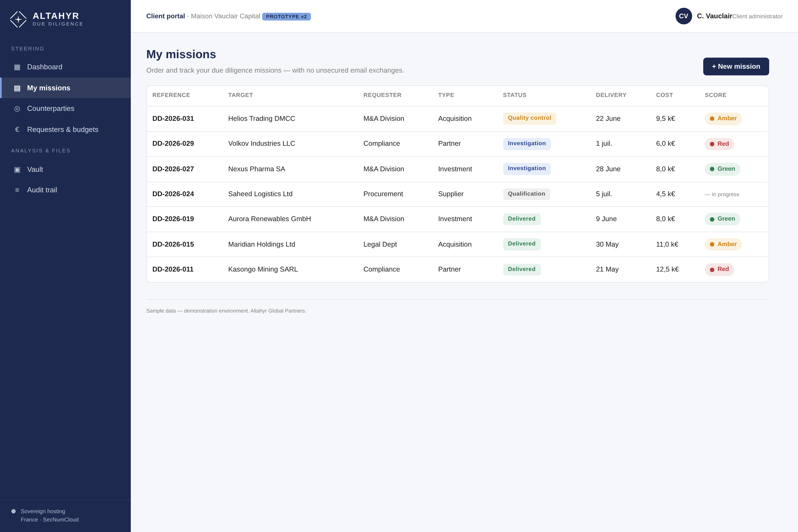Screen dimensions: 798x532
Task: Click the Procurement requester cell
Action: coord(383,194)
